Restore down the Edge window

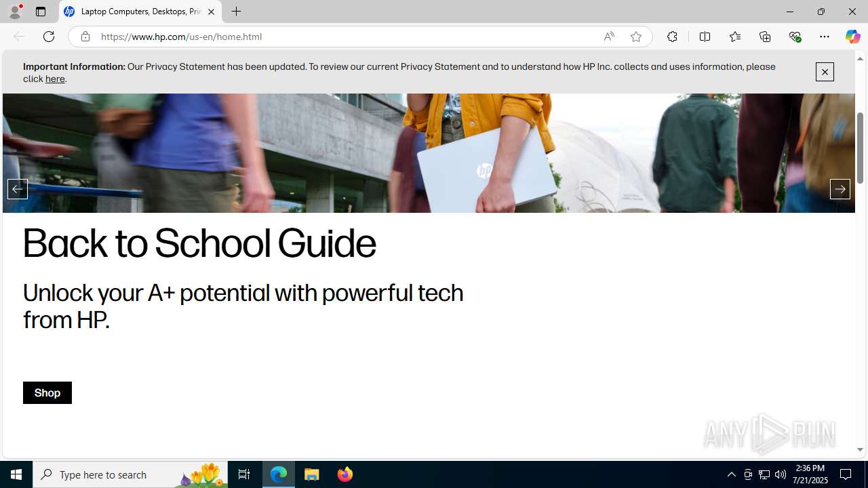[x=821, y=12]
